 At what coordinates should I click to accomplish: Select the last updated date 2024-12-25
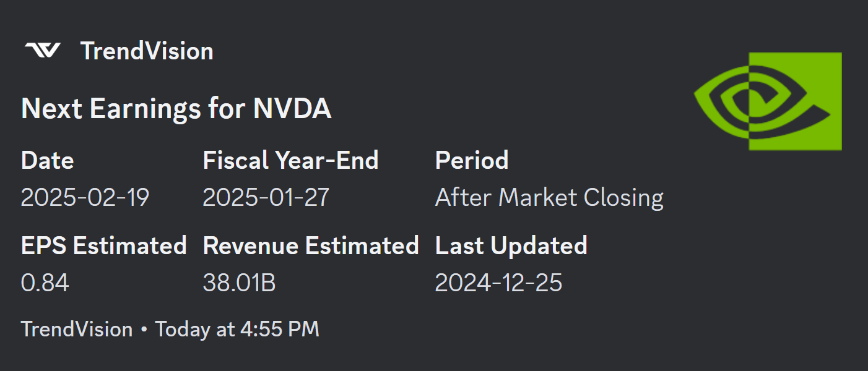[x=498, y=283]
